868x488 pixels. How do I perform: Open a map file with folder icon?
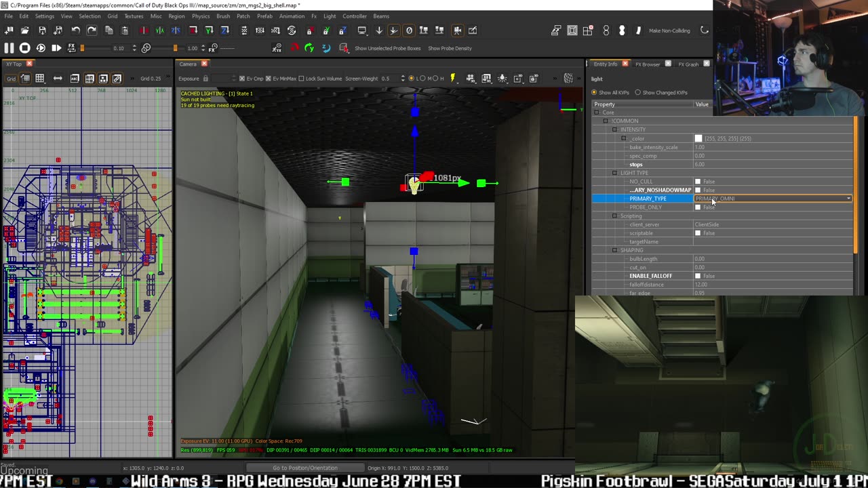25,30
